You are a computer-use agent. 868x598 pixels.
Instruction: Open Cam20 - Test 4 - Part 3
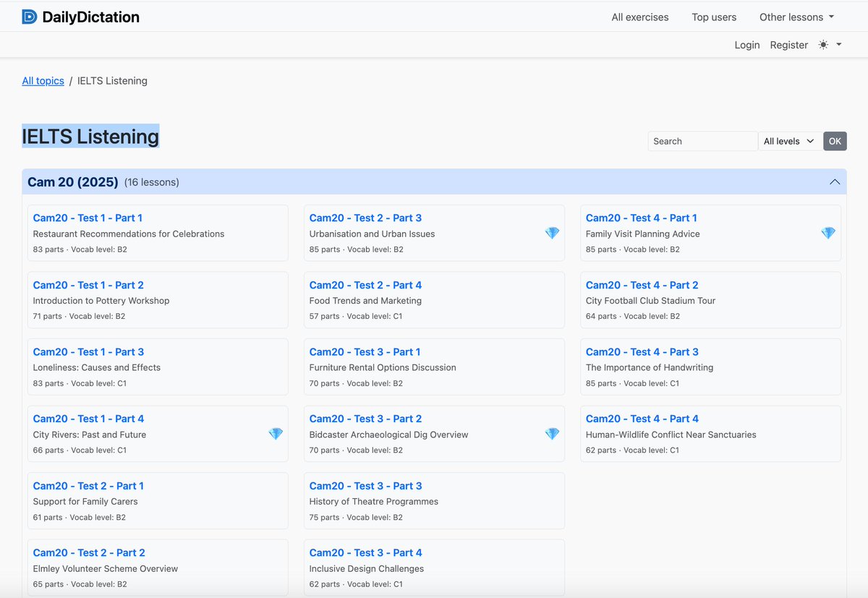tap(642, 351)
